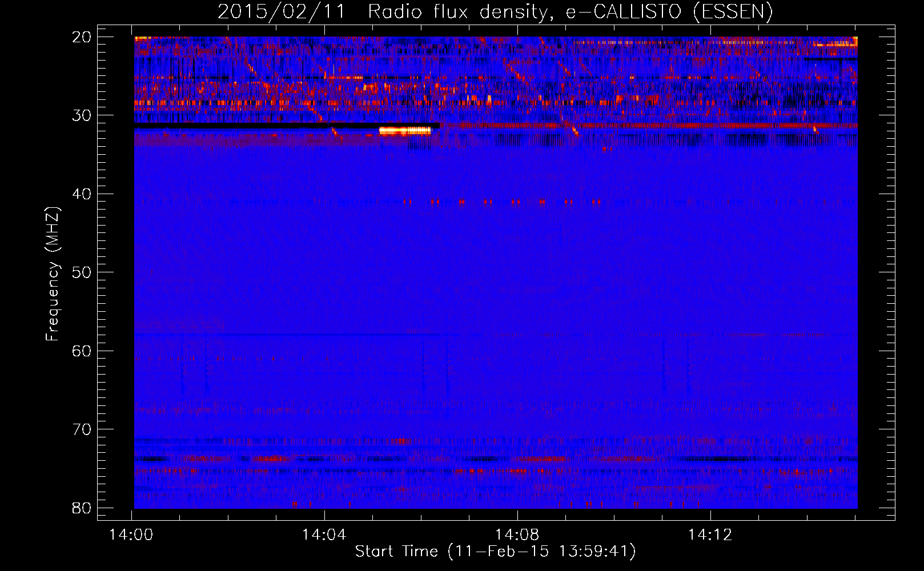Select the 14:04 time tick label
924x571 pixels.
324,535
